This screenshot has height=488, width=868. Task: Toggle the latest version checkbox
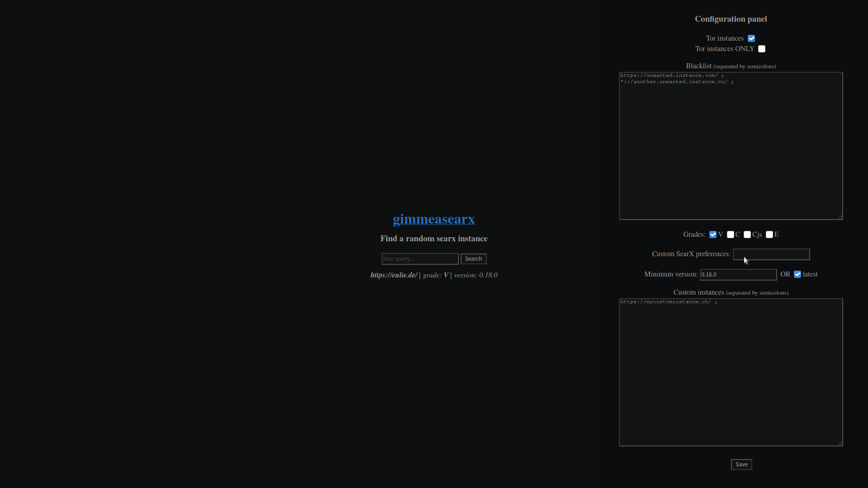coord(797,274)
